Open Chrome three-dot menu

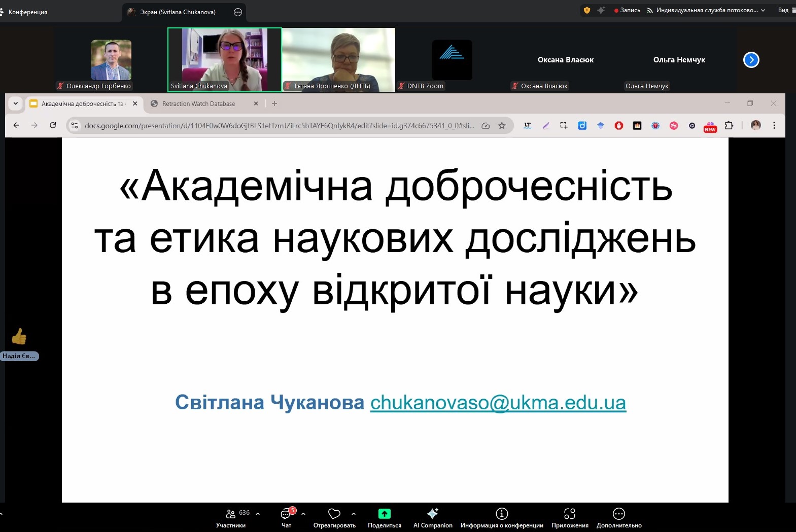[x=774, y=125]
